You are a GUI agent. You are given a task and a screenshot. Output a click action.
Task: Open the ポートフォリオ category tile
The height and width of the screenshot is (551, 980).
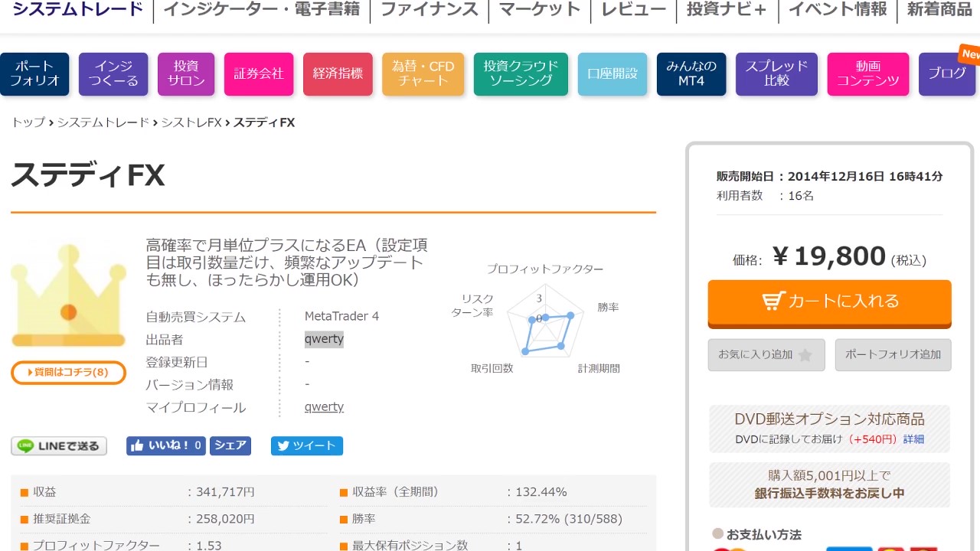click(x=34, y=74)
